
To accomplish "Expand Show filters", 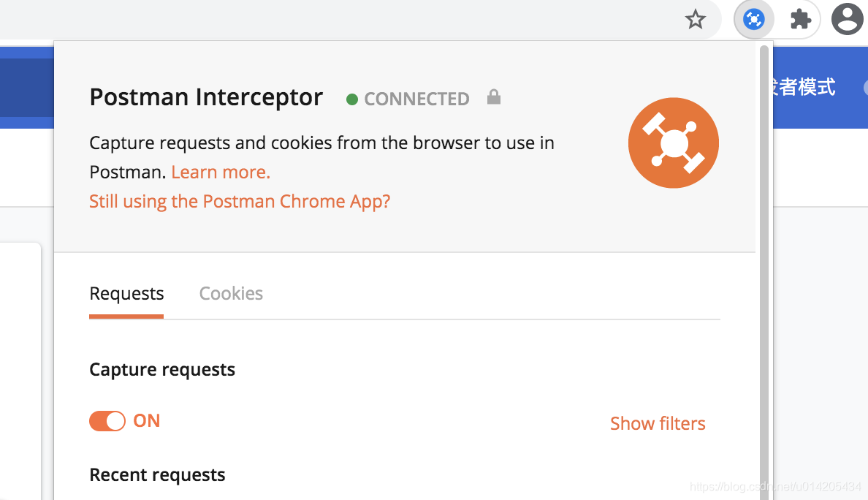I will (658, 423).
